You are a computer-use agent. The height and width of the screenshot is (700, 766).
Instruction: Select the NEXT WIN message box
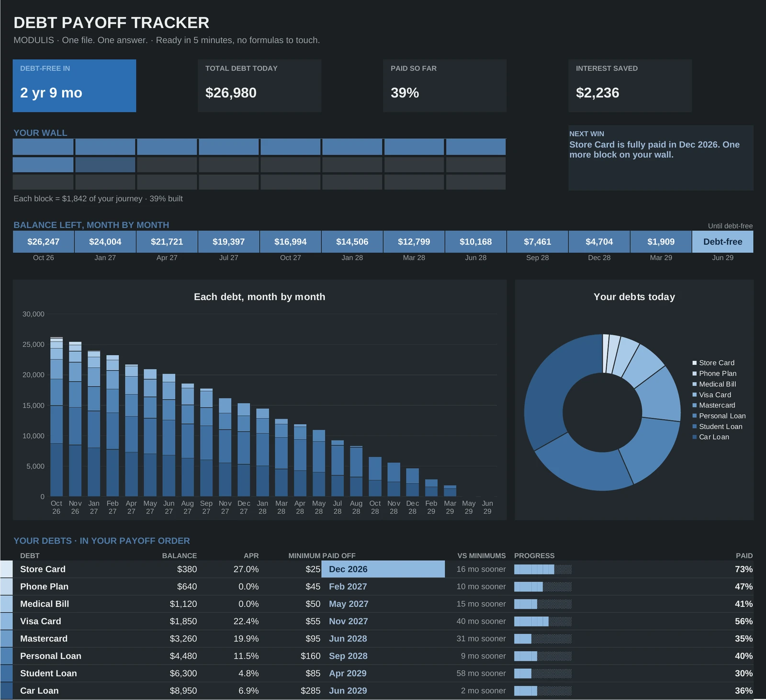tap(661, 158)
